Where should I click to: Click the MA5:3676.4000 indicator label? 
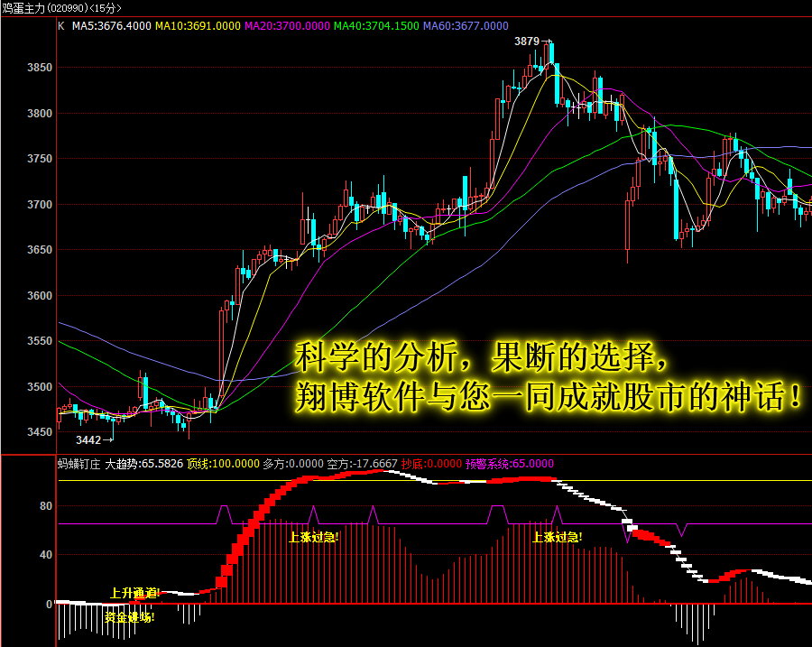111,26
